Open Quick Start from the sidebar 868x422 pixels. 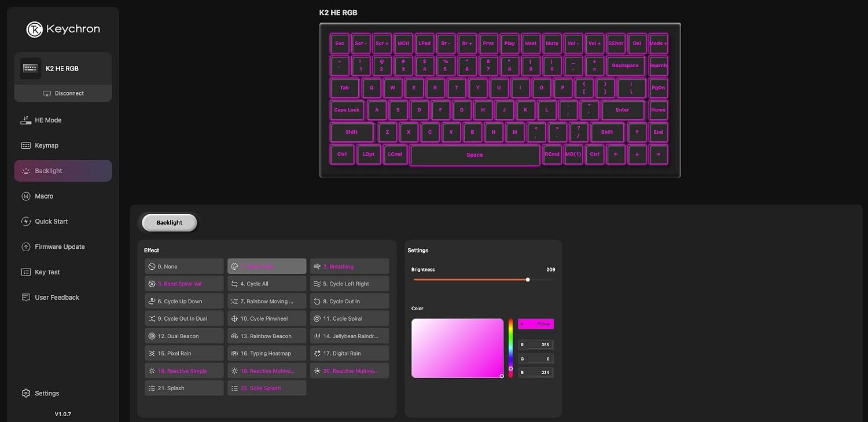(x=63, y=221)
